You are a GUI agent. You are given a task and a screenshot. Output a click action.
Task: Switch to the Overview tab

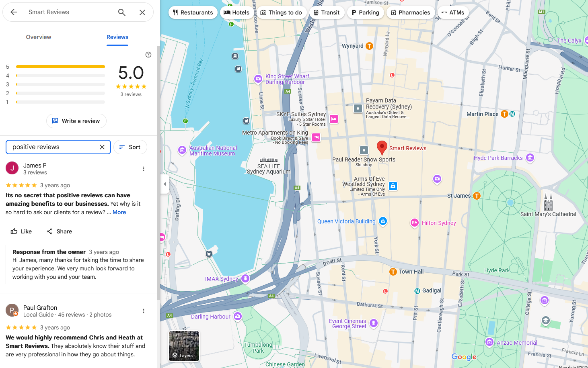pyautogui.click(x=39, y=37)
